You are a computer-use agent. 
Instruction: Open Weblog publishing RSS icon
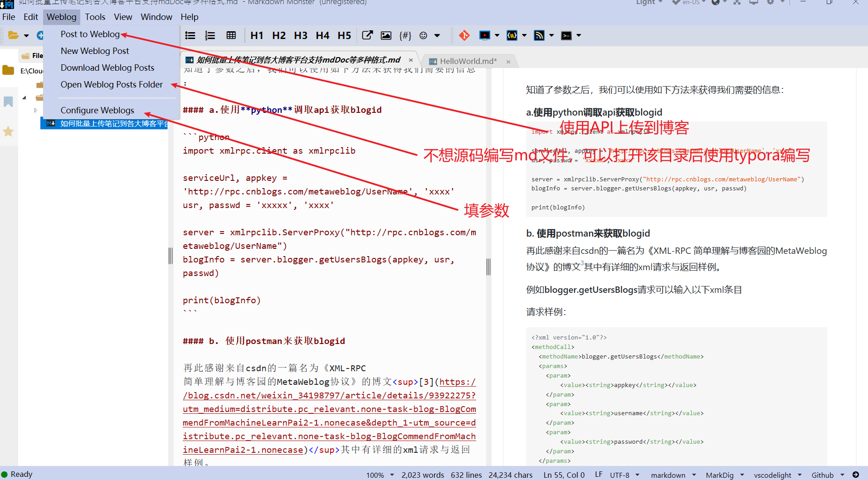click(x=539, y=35)
